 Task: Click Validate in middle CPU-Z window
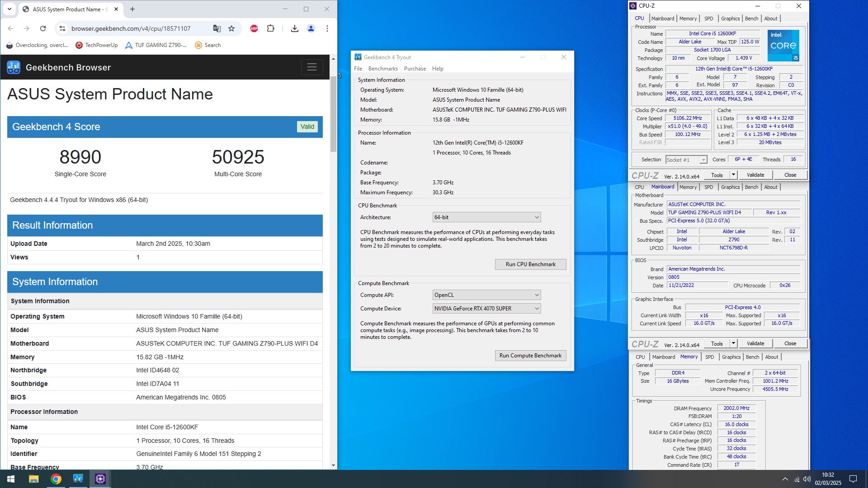pyautogui.click(x=755, y=344)
